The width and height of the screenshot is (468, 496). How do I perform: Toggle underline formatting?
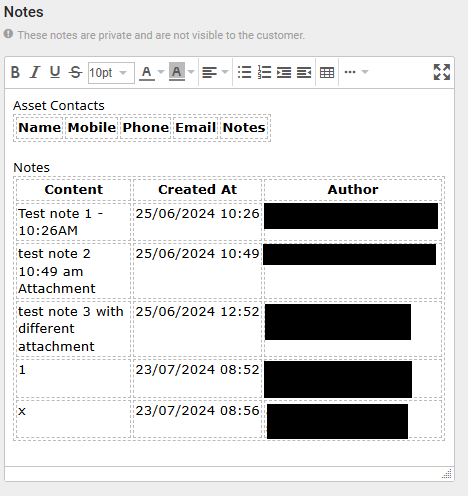coord(55,72)
